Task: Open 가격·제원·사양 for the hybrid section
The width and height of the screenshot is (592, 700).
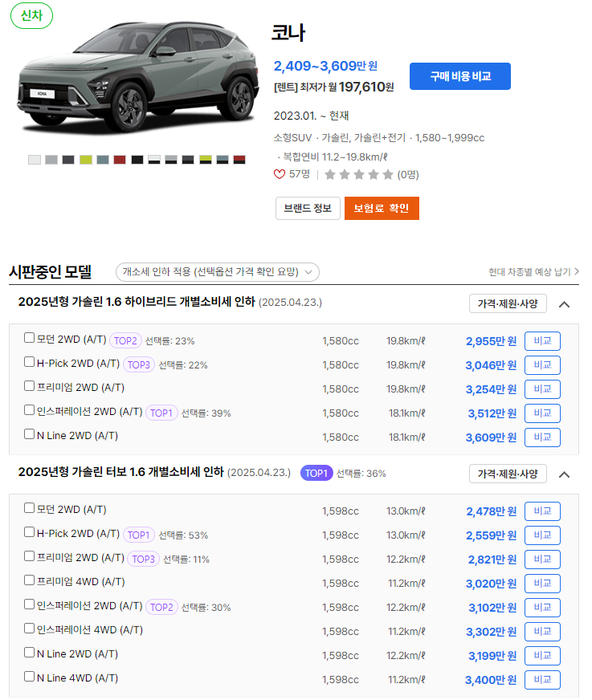Action: point(508,303)
